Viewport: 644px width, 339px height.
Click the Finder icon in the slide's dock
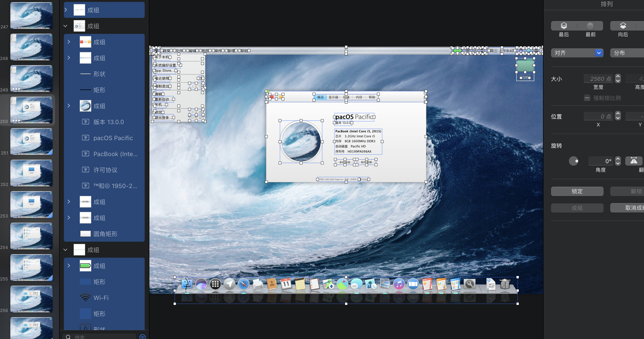click(x=187, y=284)
